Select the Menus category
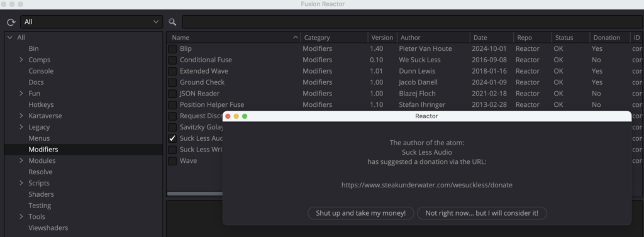The image size is (644, 237). (39, 138)
